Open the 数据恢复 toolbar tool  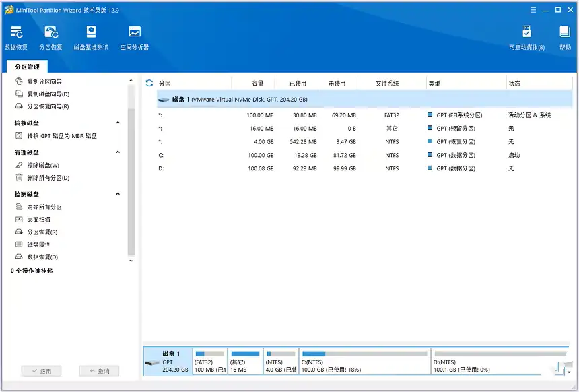[x=16, y=37]
